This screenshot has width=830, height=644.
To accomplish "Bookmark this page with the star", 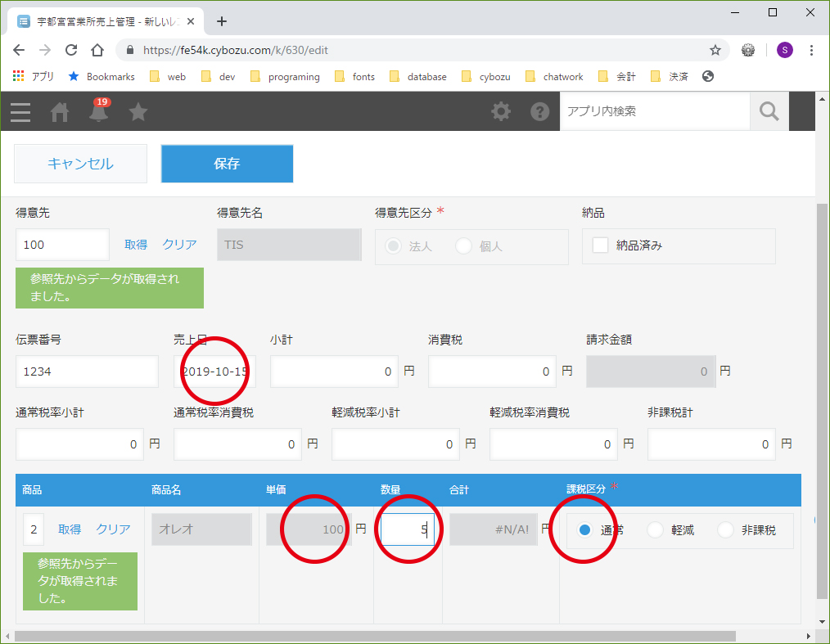I will (x=715, y=50).
